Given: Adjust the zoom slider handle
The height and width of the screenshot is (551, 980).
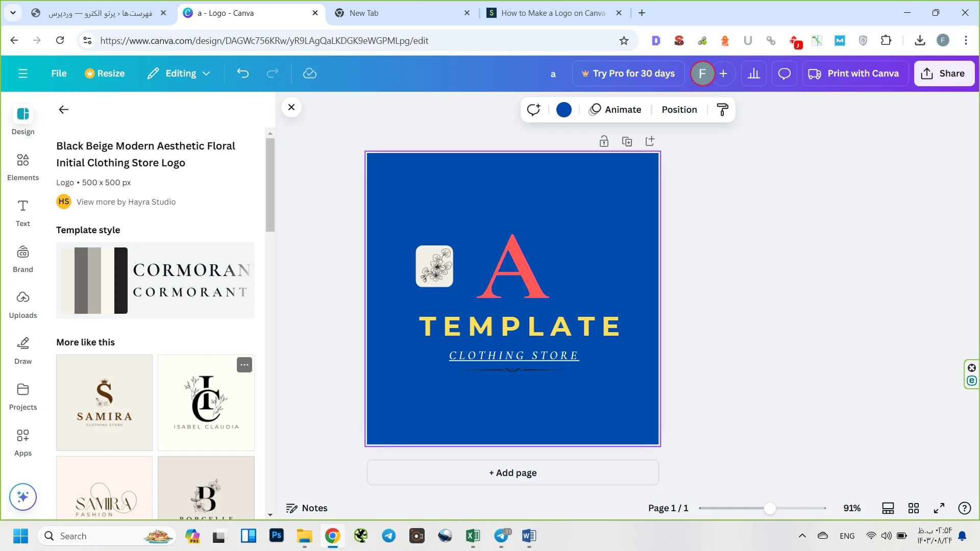Looking at the screenshot, I should coord(770,508).
